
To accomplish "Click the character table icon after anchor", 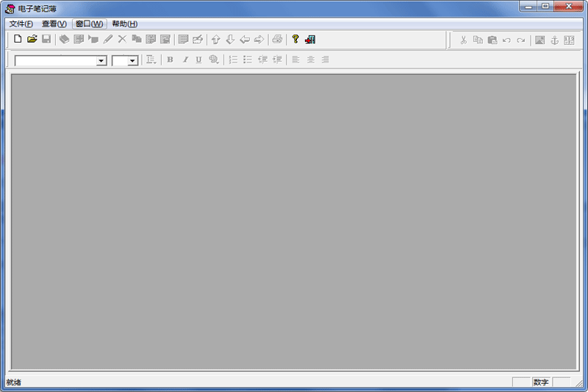I will [x=569, y=40].
